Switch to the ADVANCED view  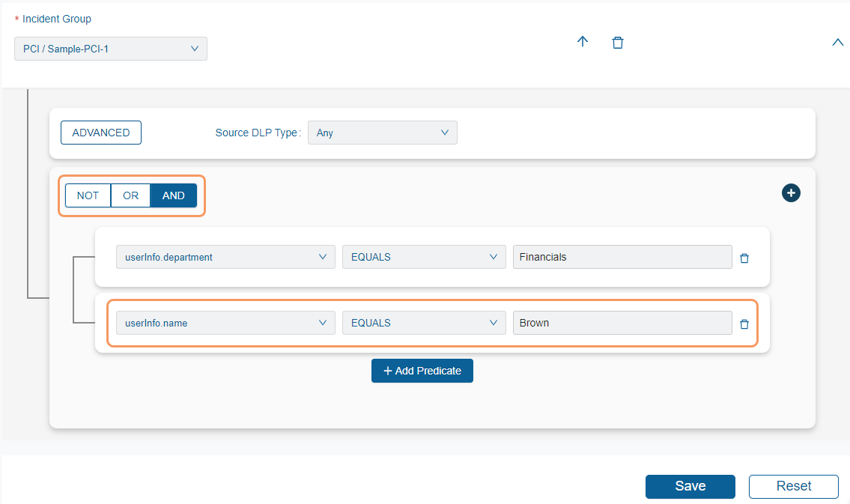(x=100, y=132)
